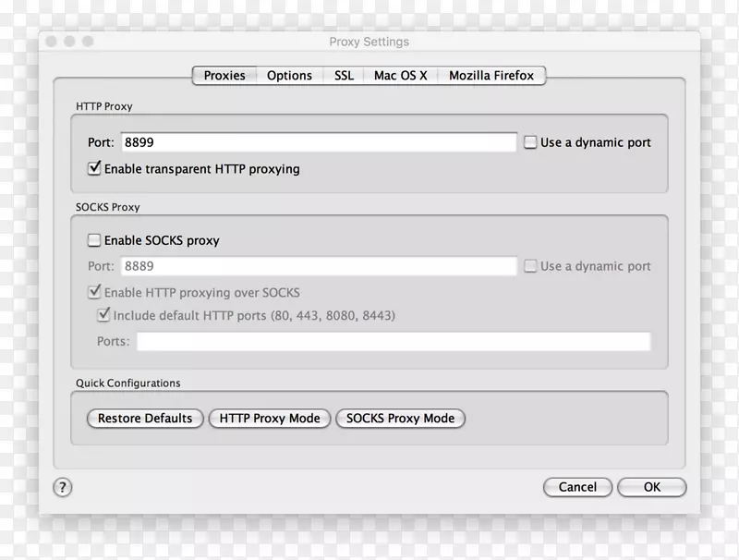Click the SOCKS Ports text field
Screen dimensions: 739x560
click(394, 341)
